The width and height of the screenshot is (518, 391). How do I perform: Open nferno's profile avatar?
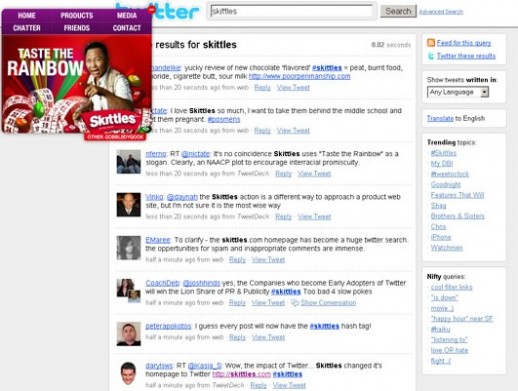[x=128, y=162]
